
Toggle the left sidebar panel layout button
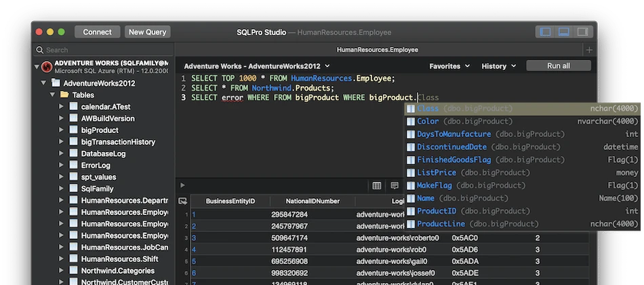[544, 32]
